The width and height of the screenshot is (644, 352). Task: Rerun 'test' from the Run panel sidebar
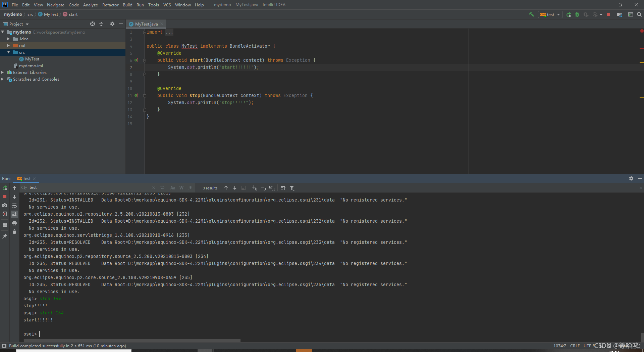pos(5,188)
